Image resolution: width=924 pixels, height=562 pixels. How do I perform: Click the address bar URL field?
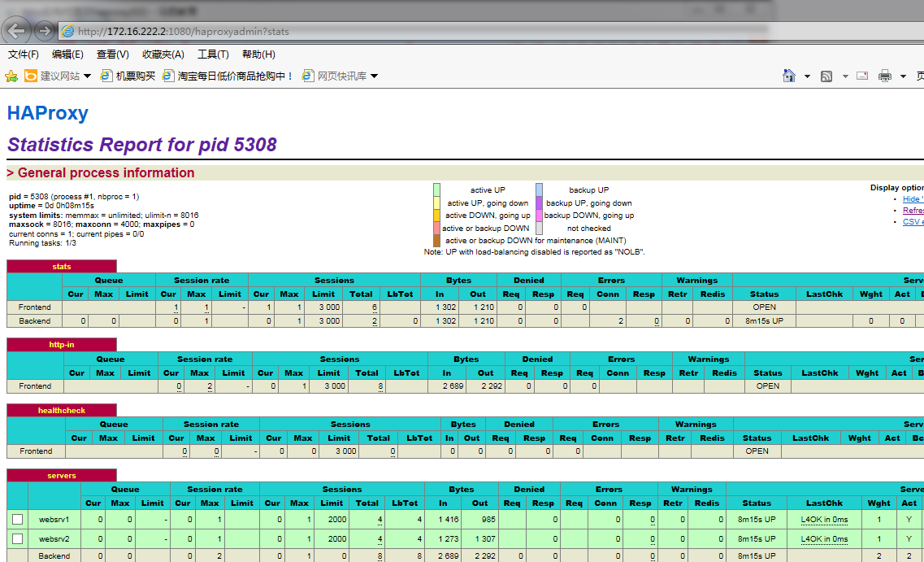pyautogui.click(x=413, y=31)
